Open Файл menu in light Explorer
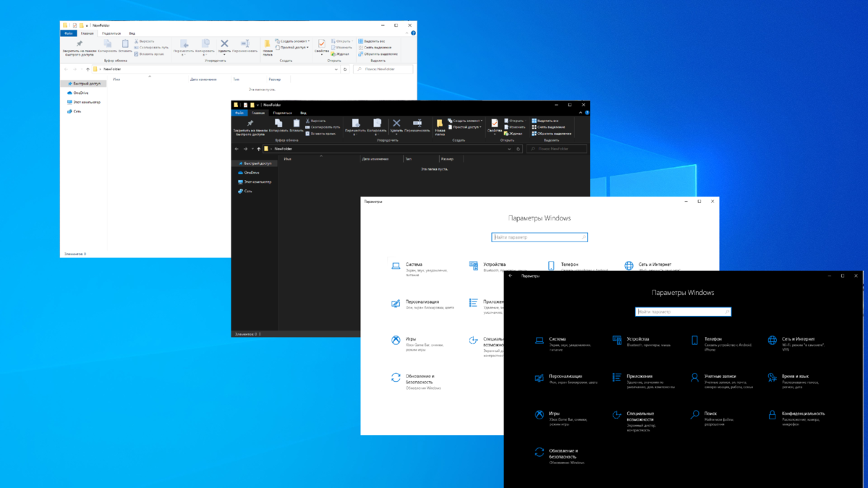 click(69, 33)
